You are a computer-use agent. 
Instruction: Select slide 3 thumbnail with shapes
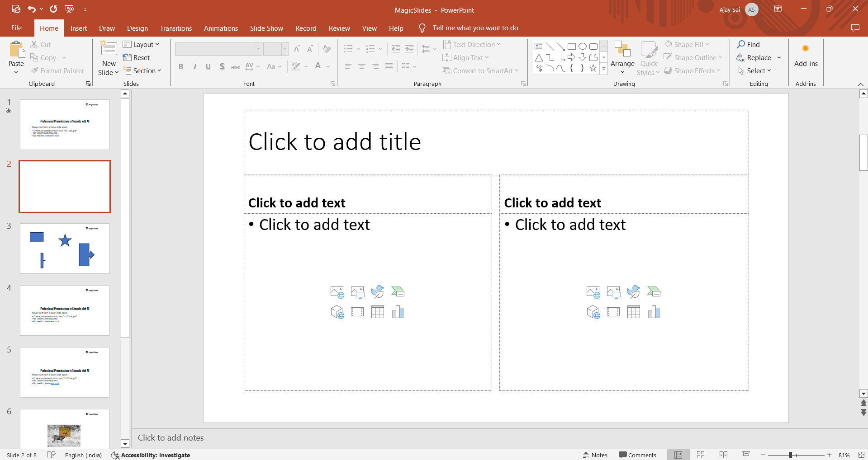tap(65, 248)
